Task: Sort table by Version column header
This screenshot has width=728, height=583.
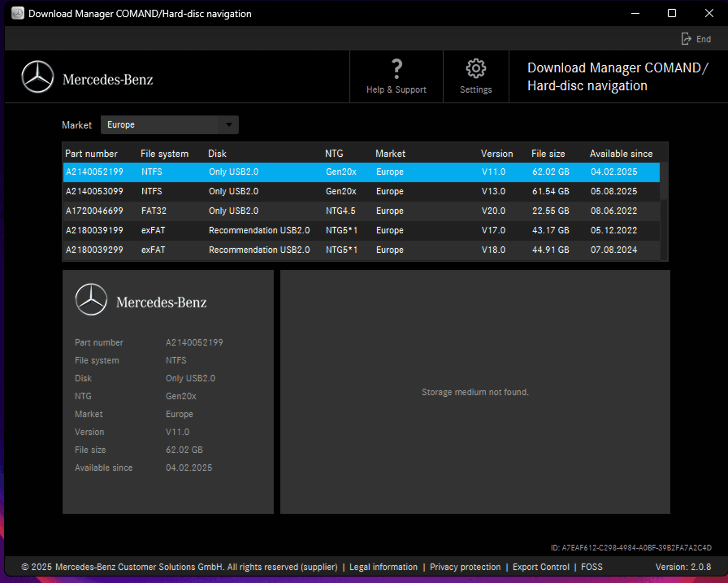Action: 496,154
